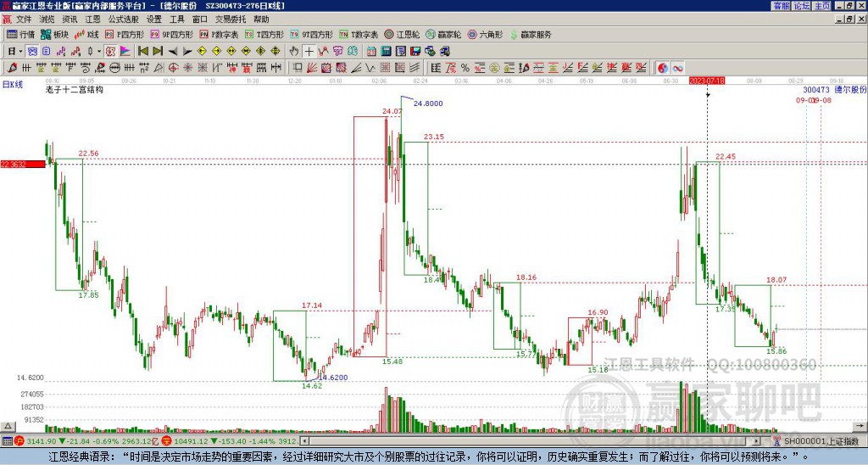This screenshot has width=868, height=465.
Task: Click horizontal scrollbar right arrow
Action: pos(758,441)
